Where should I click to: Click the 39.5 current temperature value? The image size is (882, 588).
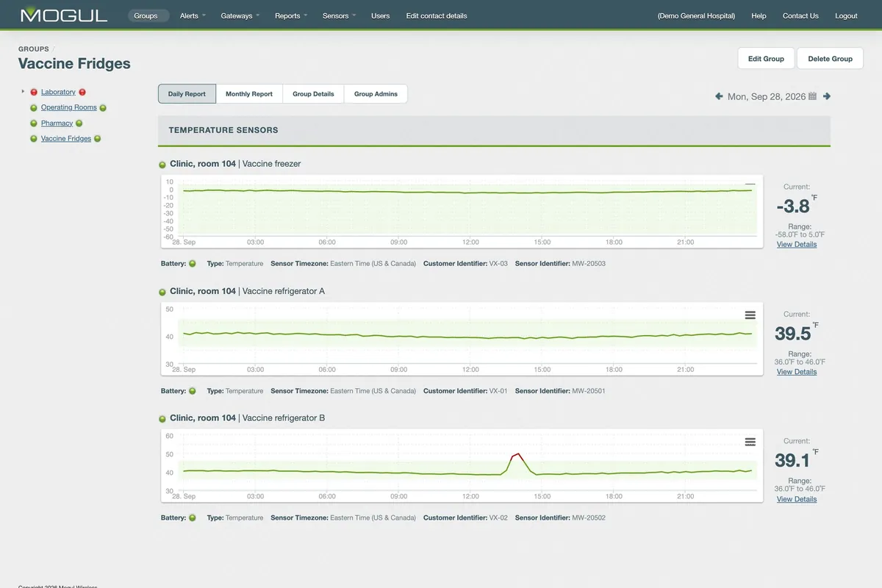793,333
